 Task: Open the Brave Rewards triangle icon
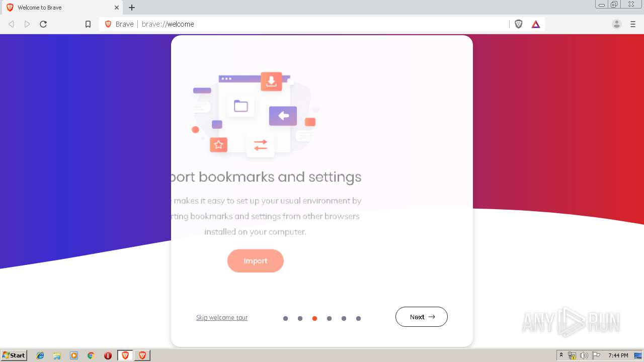536,24
